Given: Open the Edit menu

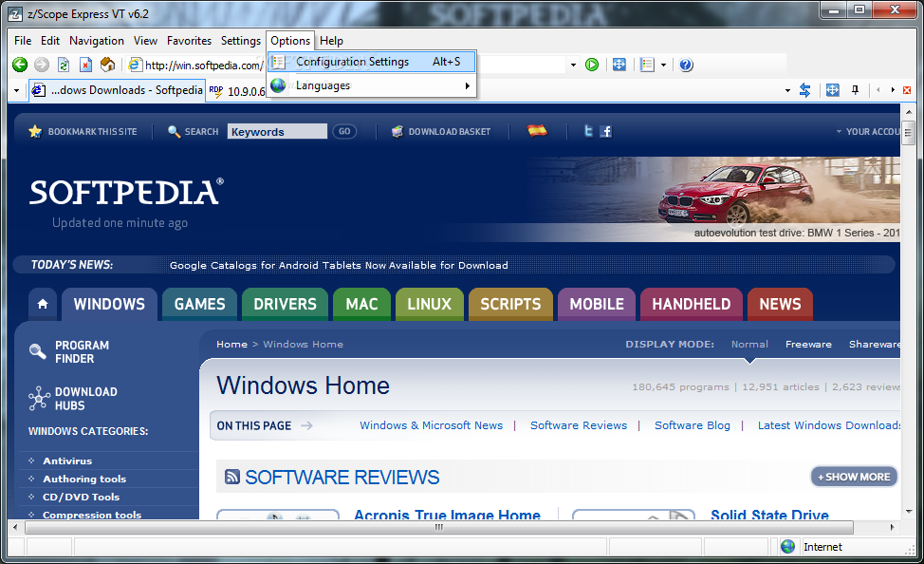Looking at the screenshot, I should point(50,41).
